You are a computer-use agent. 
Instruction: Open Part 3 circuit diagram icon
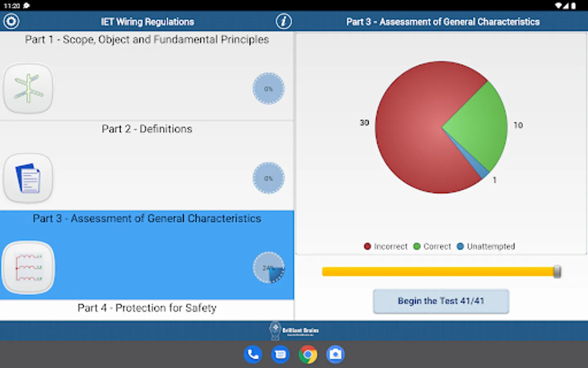point(28,268)
